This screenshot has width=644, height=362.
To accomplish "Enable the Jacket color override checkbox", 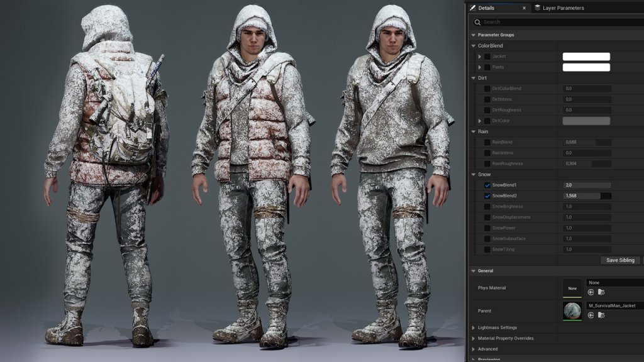I will point(487,57).
